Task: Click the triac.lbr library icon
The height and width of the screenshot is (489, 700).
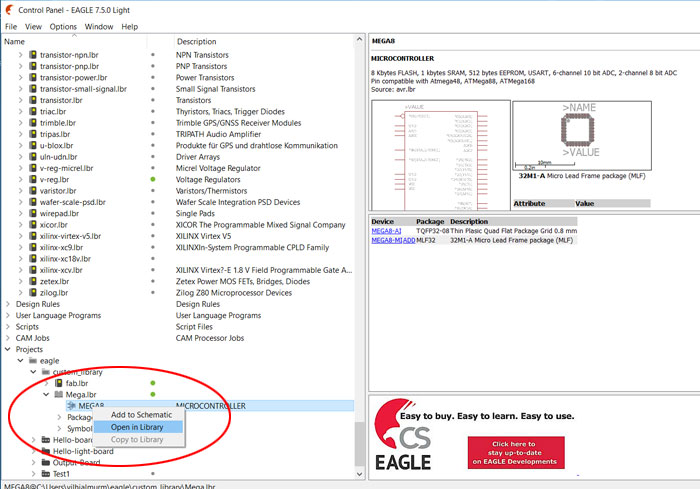Action: coord(33,111)
